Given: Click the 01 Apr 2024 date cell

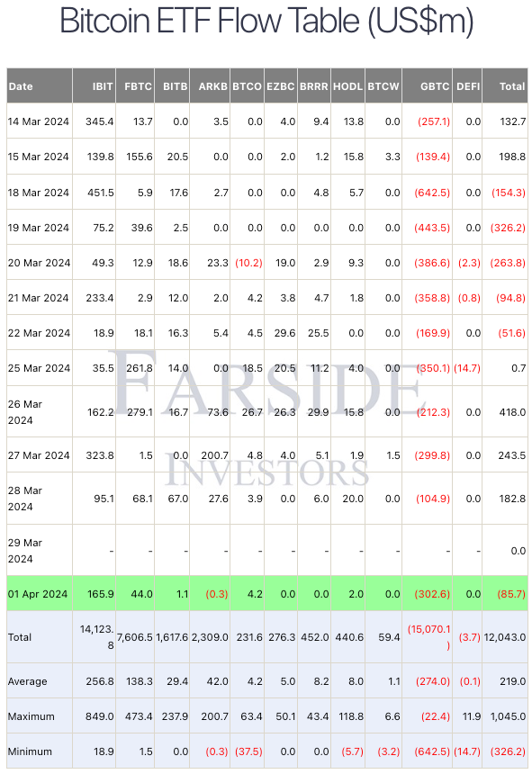Looking at the screenshot, I should tap(40, 594).
